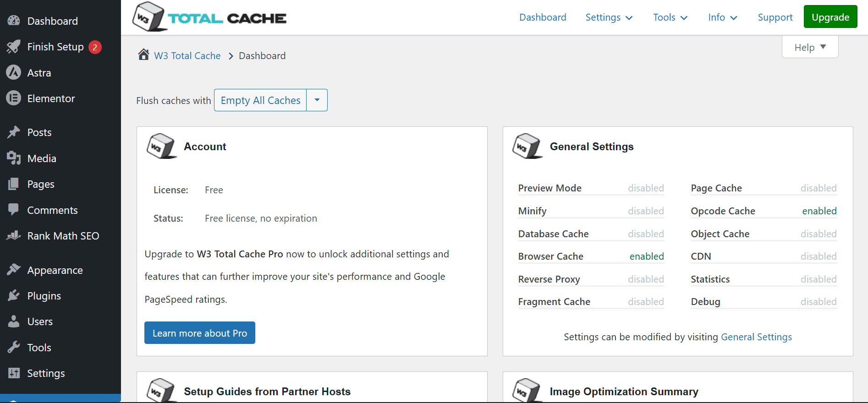Click the CDN setting label
This screenshot has width=868, height=403.
click(701, 256)
